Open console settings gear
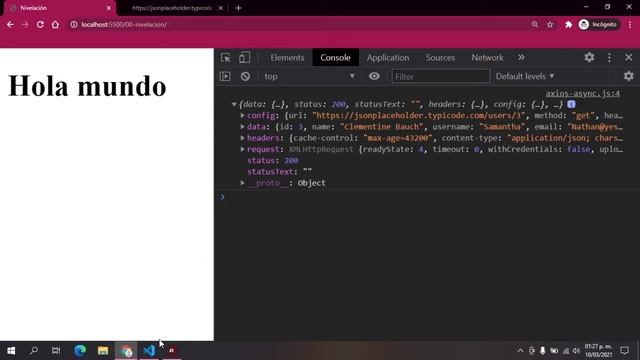Screen dimensions: 640x360 pyautogui.click(x=629, y=76)
